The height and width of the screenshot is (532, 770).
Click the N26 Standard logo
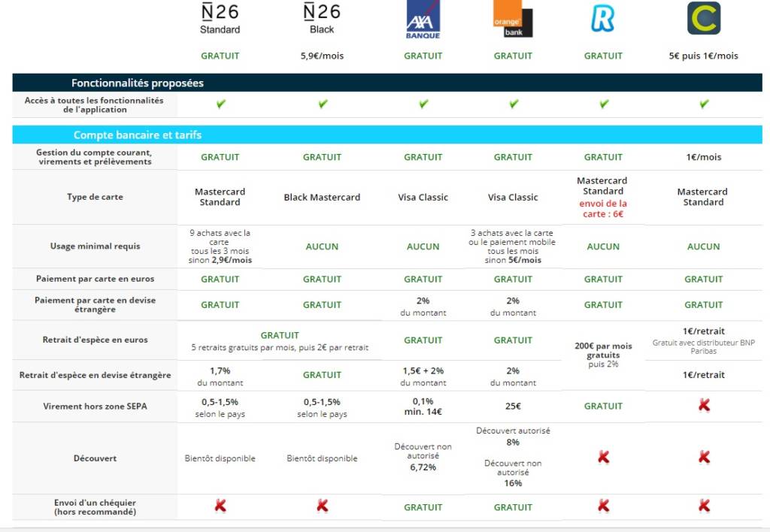[220, 19]
